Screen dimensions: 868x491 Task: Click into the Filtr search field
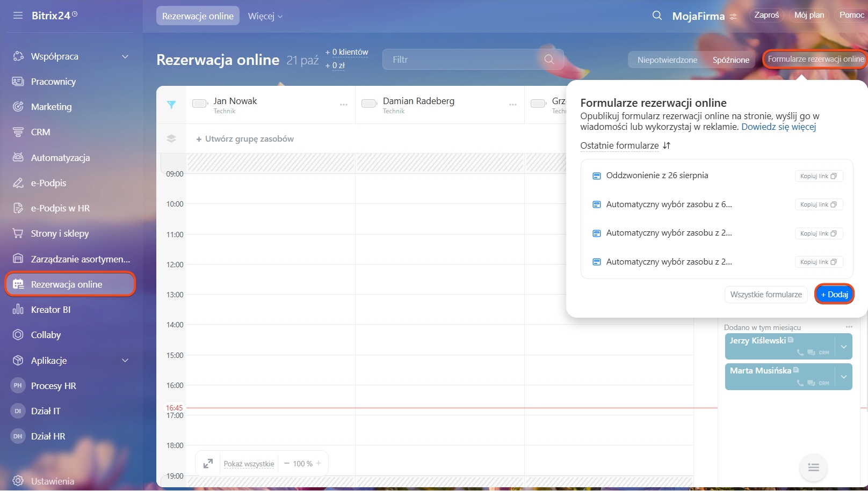coord(462,60)
